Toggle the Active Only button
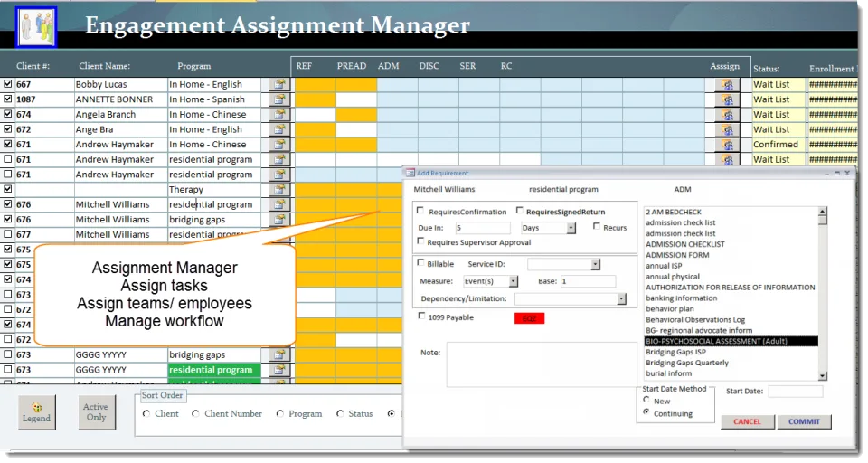Image resolution: width=868 pixels, height=463 pixels. coord(96,412)
